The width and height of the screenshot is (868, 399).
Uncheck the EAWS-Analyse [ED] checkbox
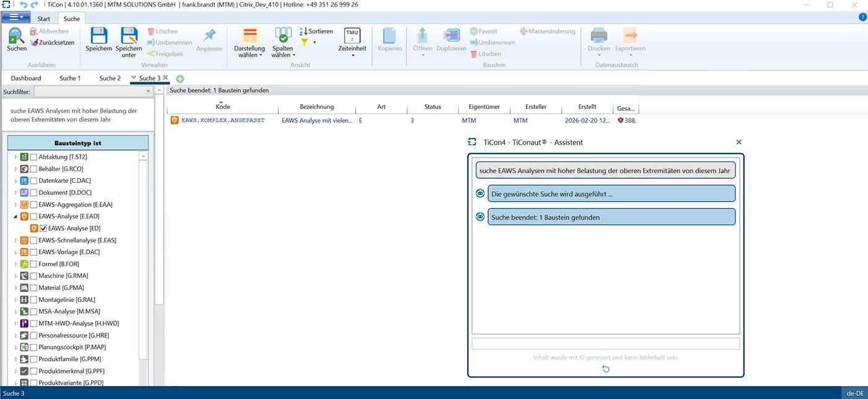click(x=44, y=228)
